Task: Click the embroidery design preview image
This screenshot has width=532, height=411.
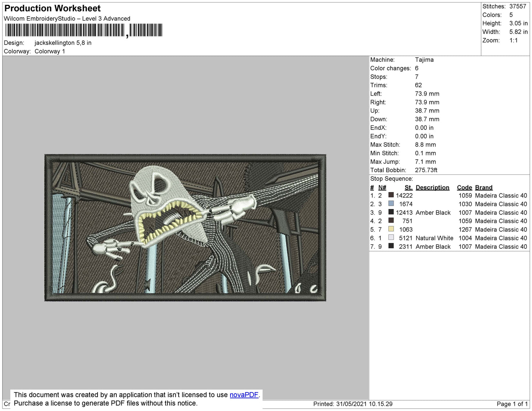Action: point(185,228)
